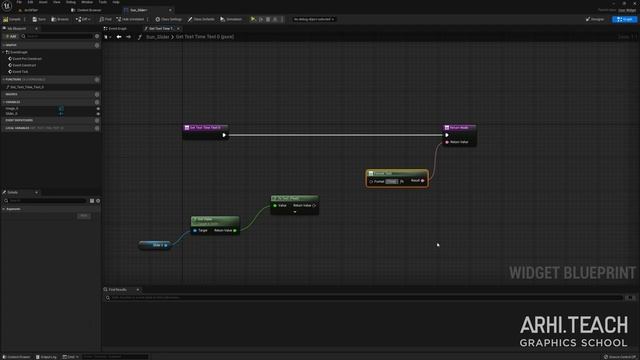Switch to the Content Browser tab
Viewport: 640px width, 360px height.
(86, 10)
